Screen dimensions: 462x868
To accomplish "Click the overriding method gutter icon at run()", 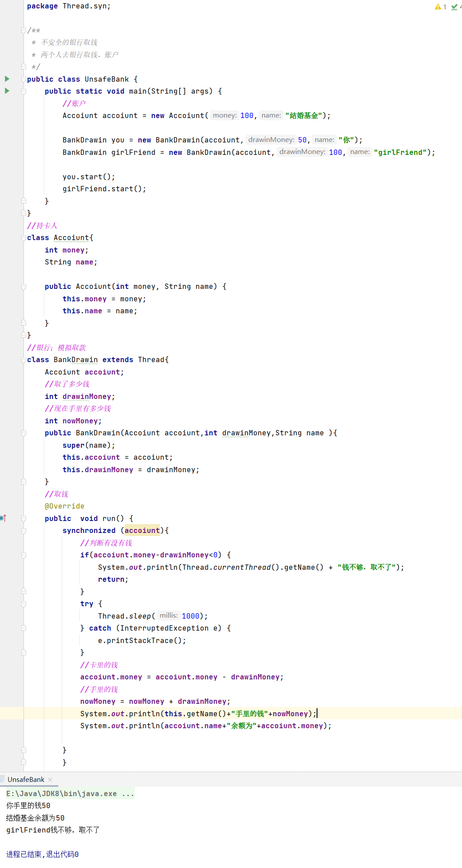I will coord(3,518).
